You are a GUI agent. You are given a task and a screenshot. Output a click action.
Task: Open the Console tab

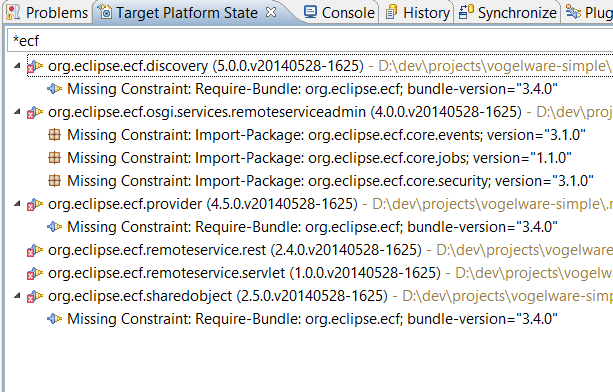[339, 13]
